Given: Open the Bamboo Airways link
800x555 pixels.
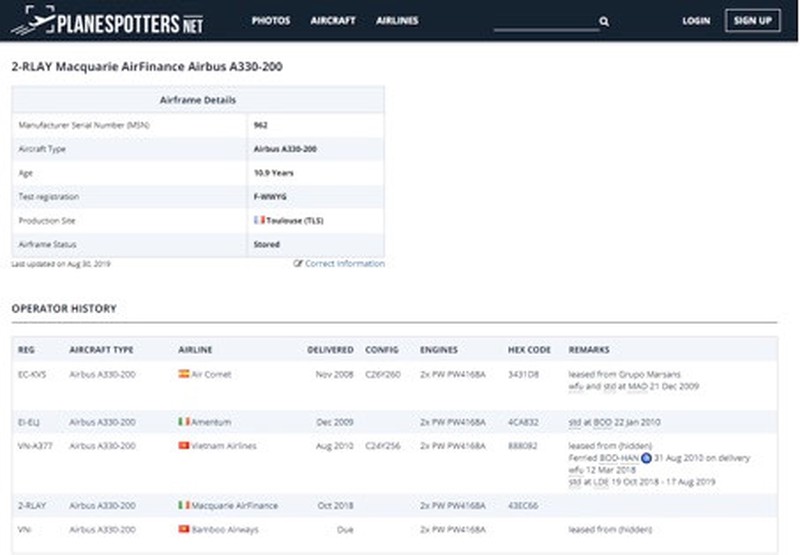Looking at the screenshot, I should [225, 529].
